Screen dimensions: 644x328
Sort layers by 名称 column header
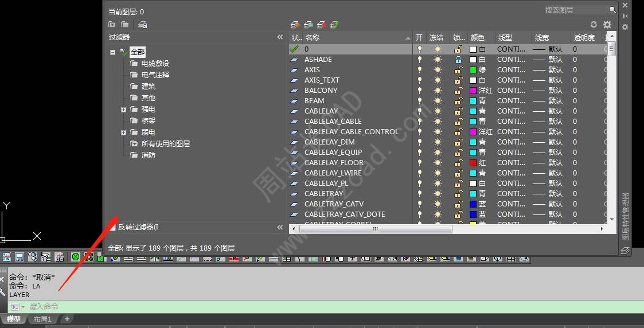(356, 38)
